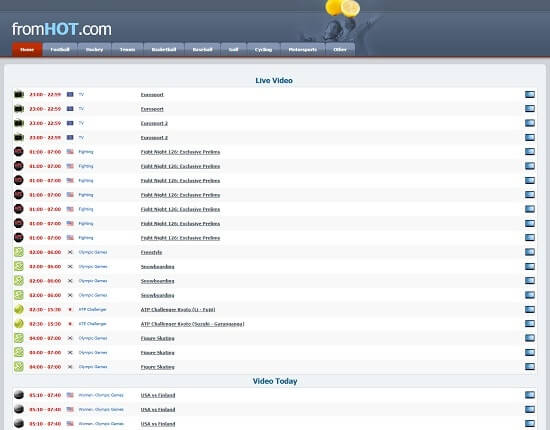Select the Golf tab
Viewport: 550px width, 430px height.
[234, 50]
